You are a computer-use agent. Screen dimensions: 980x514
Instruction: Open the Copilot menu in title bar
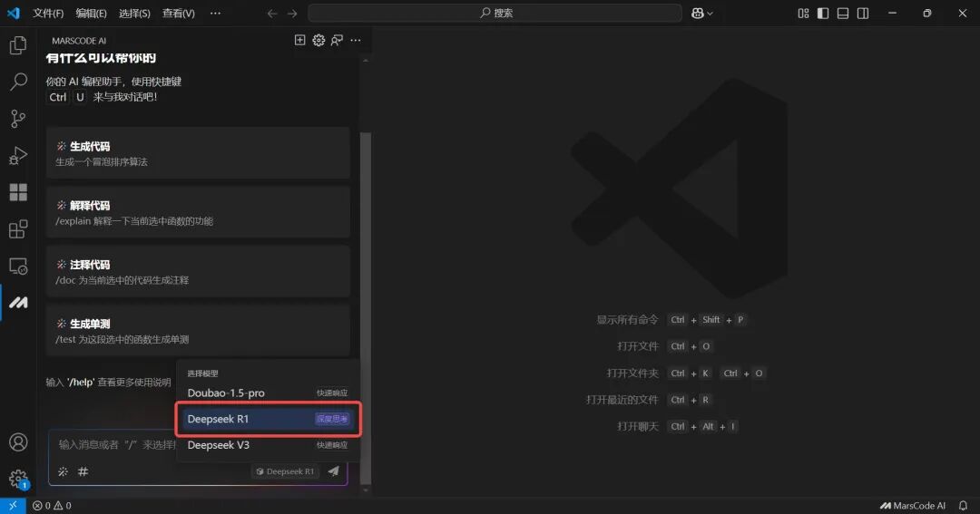point(701,13)
